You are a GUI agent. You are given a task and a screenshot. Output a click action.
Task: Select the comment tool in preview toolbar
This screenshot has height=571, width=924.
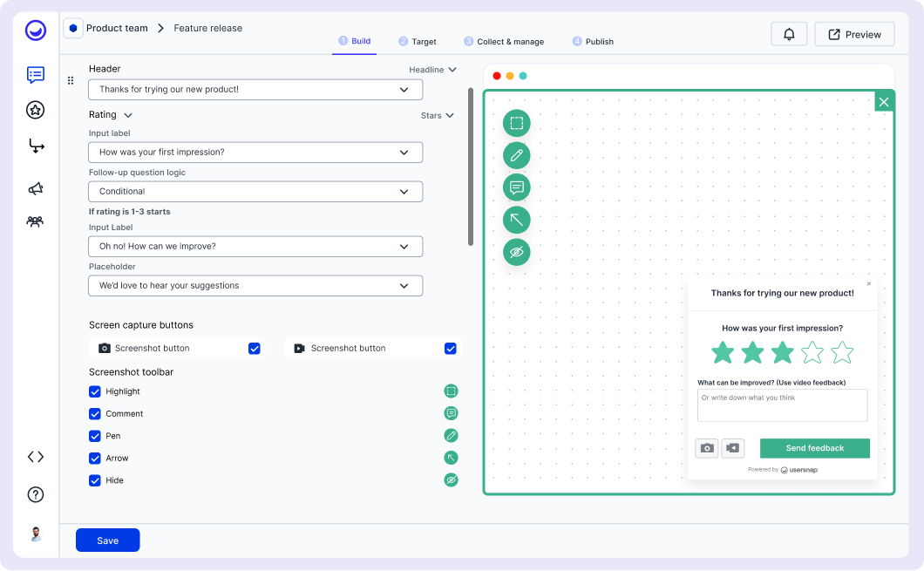point(517,187)
